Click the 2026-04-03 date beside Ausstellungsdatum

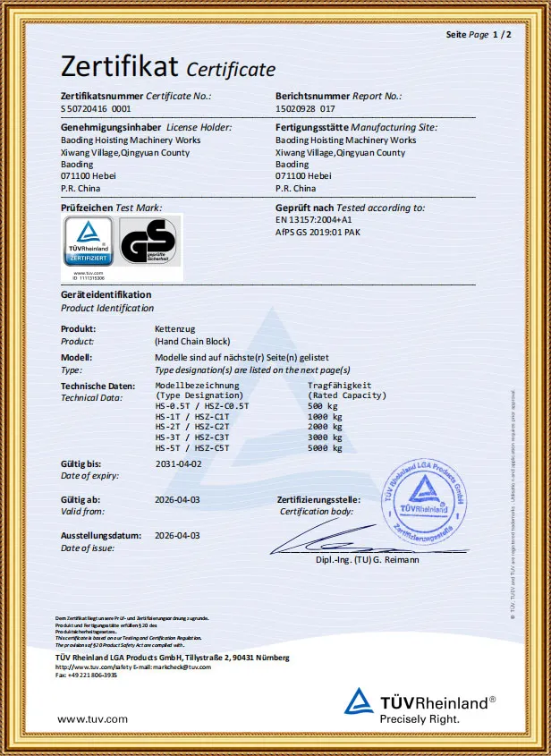pyautogui.click(x=177, y=535)
